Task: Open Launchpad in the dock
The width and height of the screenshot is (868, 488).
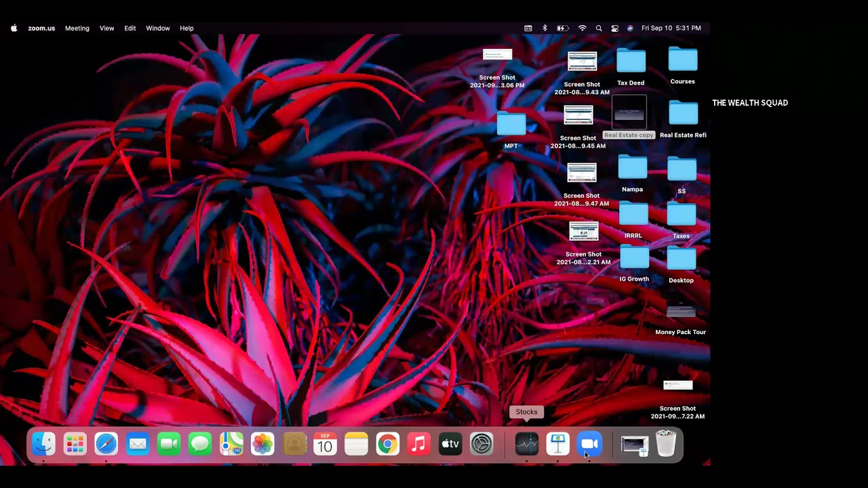Action: coord(75,445)
